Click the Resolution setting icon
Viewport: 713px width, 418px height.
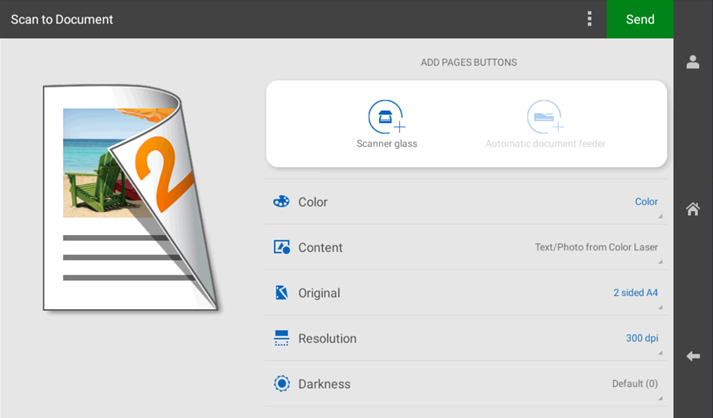pyautogui.click(x=281, y=339)
